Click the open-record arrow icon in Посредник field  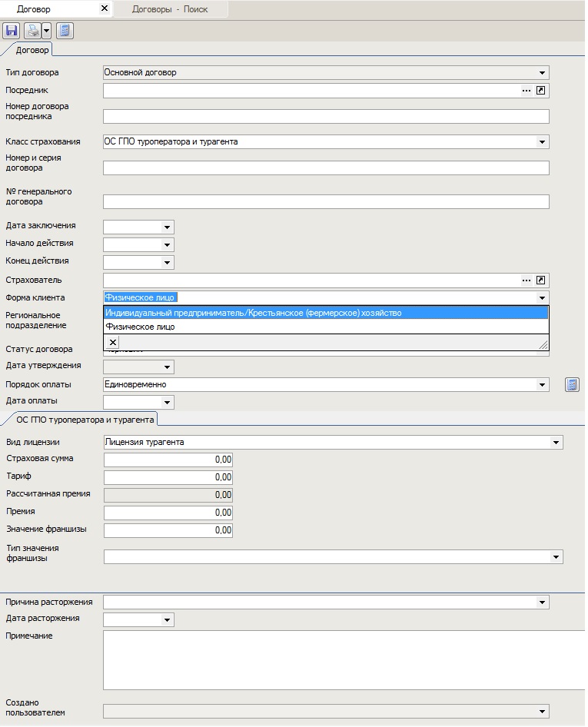pos(541,91)
